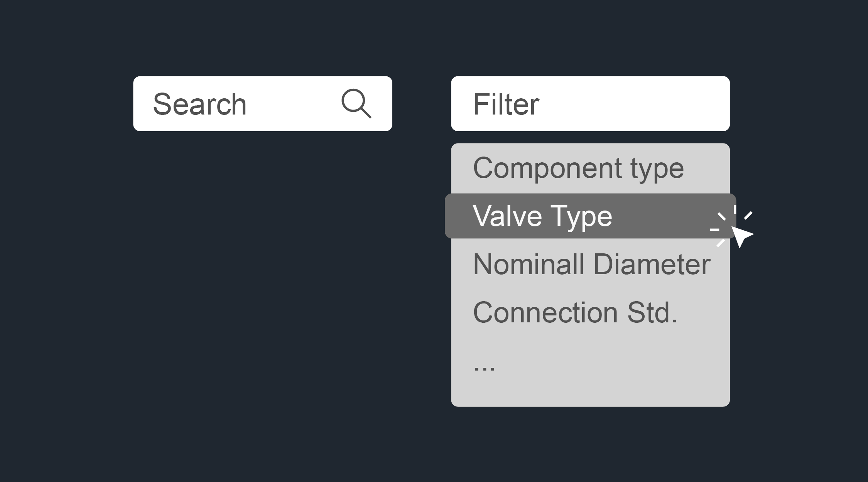Pick the Connection Std. filter option
Screen dimensions: 868x482
(x=575, y=312)
